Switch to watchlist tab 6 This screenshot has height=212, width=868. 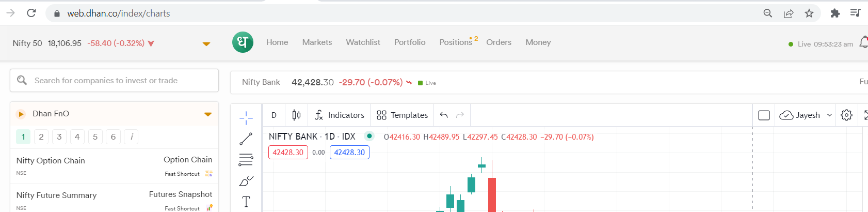pos(113,137)
